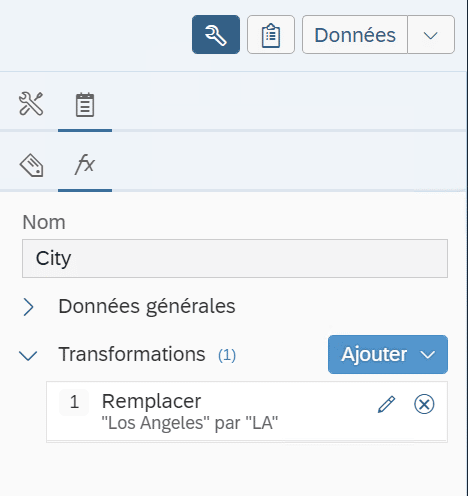The height and width of the screenshot is (496, 468).
Task: Edit the Remplacer transformation with pencil icon
Action: pos(386,404)
